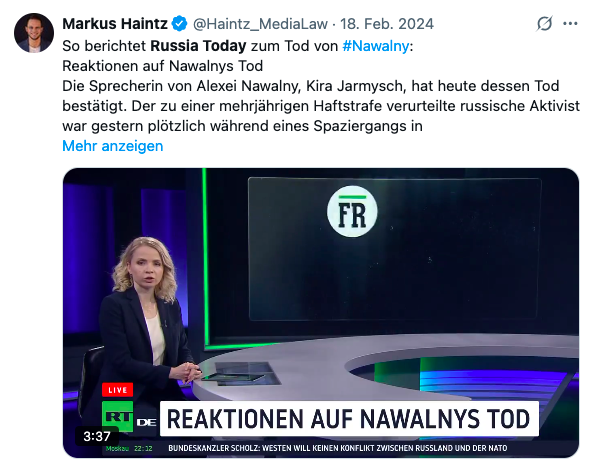
Task: Click the blue verified badge
Action: tap(180, 24)
